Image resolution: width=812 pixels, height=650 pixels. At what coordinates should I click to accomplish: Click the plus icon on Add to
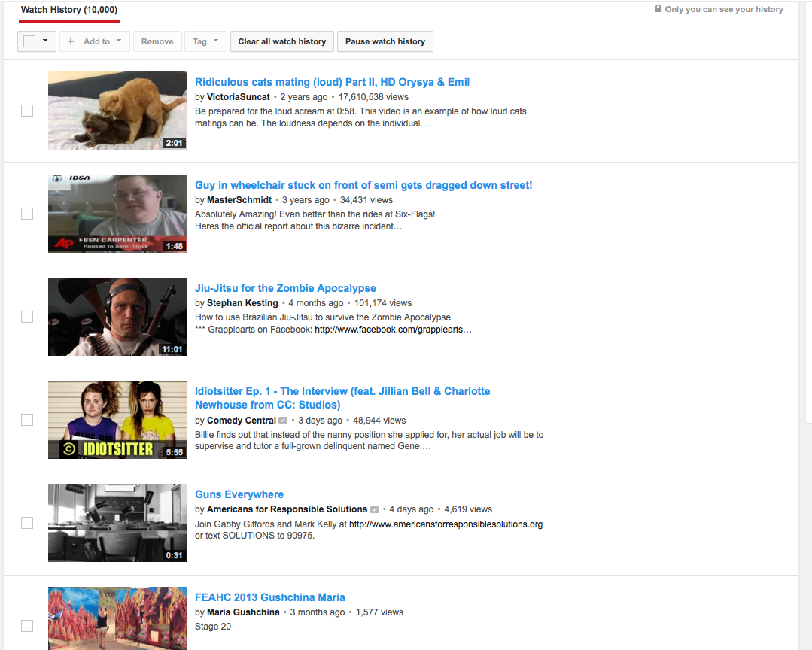point(71,41)
